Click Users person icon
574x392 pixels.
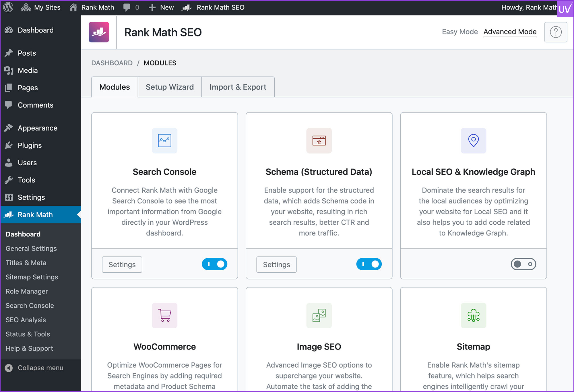9,163
